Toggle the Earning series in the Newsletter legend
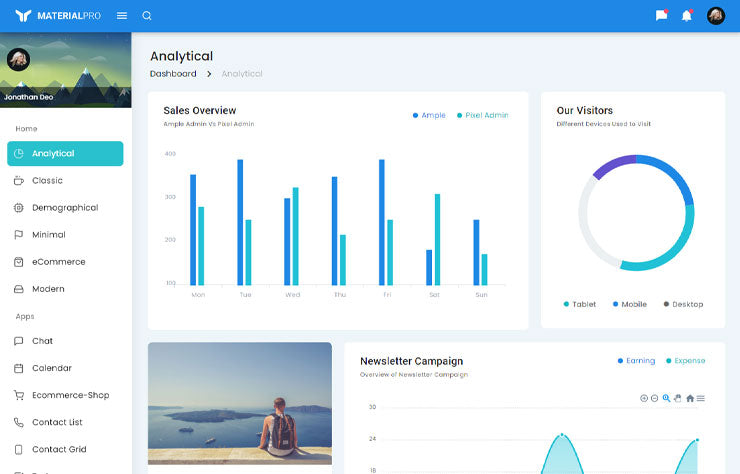This screenshot has width=740, height=474. pyautogui.click(x=635, y=361)
